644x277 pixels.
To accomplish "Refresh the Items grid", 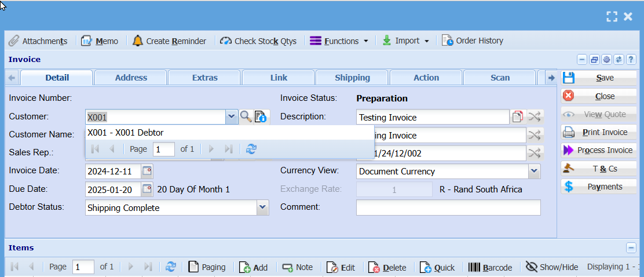I will click(170, 267).
